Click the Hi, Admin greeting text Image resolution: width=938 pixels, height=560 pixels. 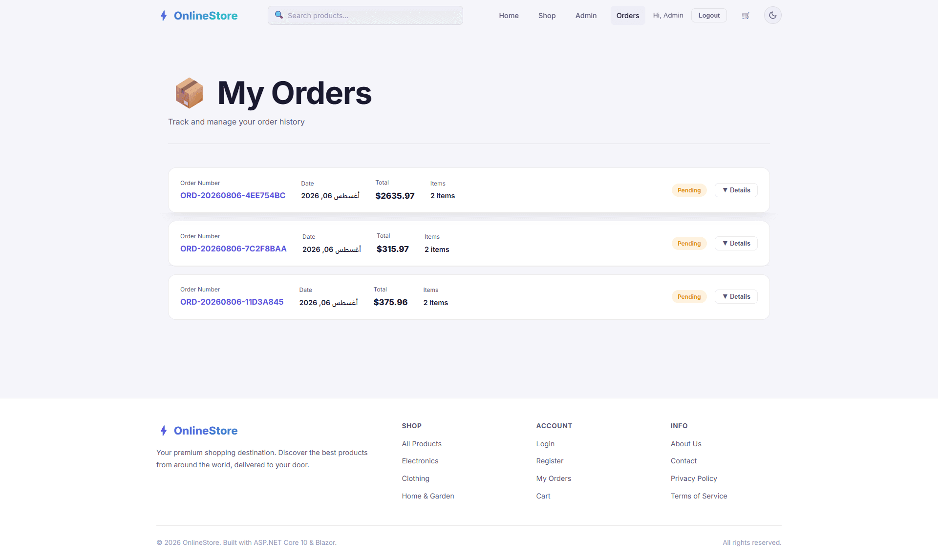pos(668,15)
